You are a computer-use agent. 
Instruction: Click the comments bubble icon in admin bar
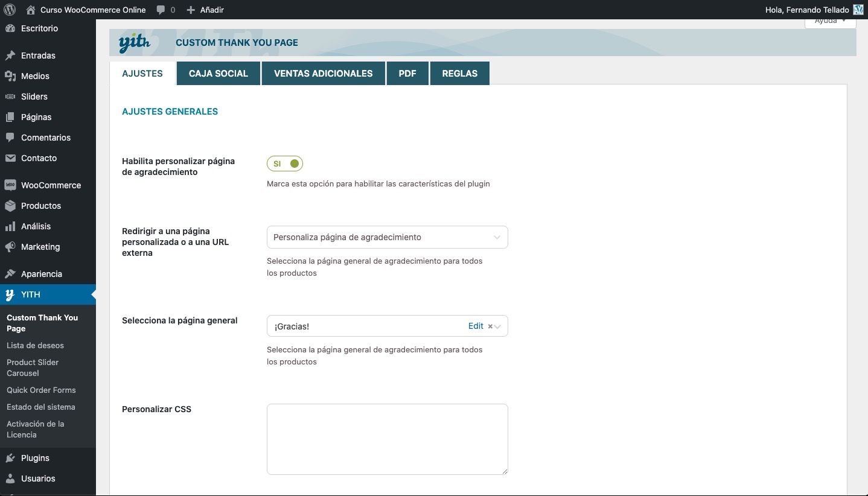pyautogui.click(x=161, y=10)
